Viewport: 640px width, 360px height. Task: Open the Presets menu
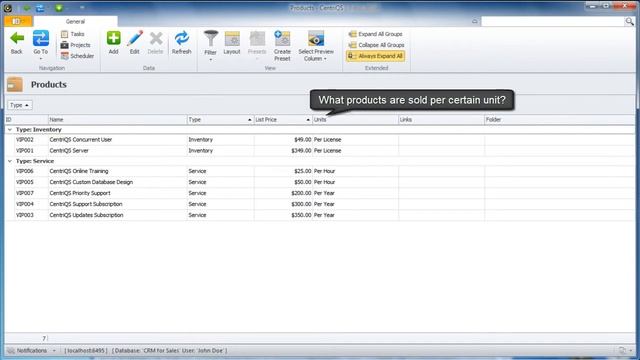click(x=257, y=45)
